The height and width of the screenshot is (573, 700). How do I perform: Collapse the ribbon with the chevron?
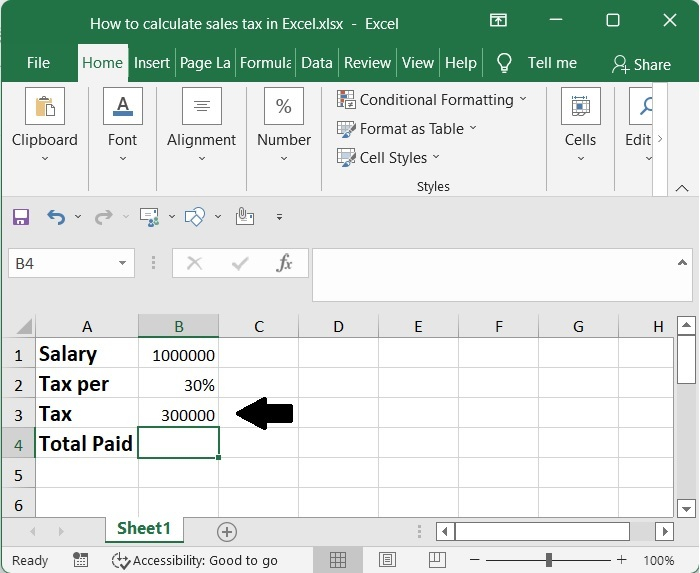pyautogui.click(x=682, y=187)
